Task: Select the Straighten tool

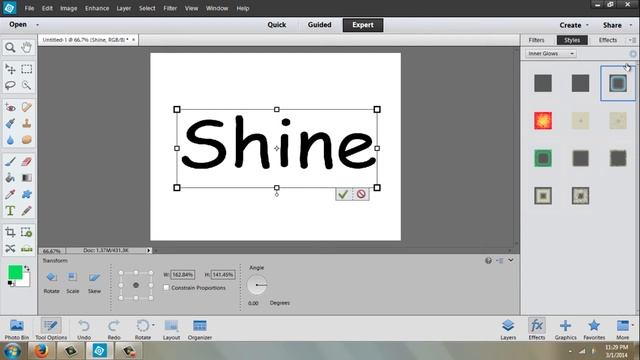Action: (27, 249)
